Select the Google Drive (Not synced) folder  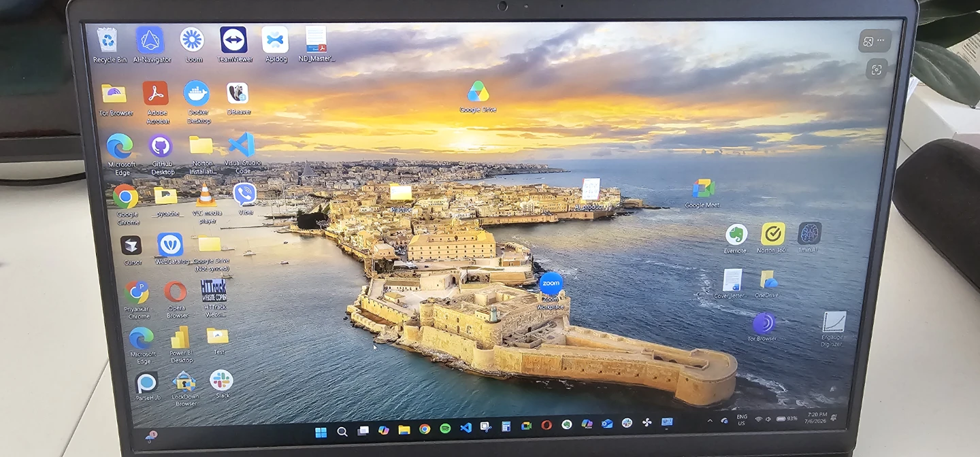pyautogui.click(x=211, y=254)
